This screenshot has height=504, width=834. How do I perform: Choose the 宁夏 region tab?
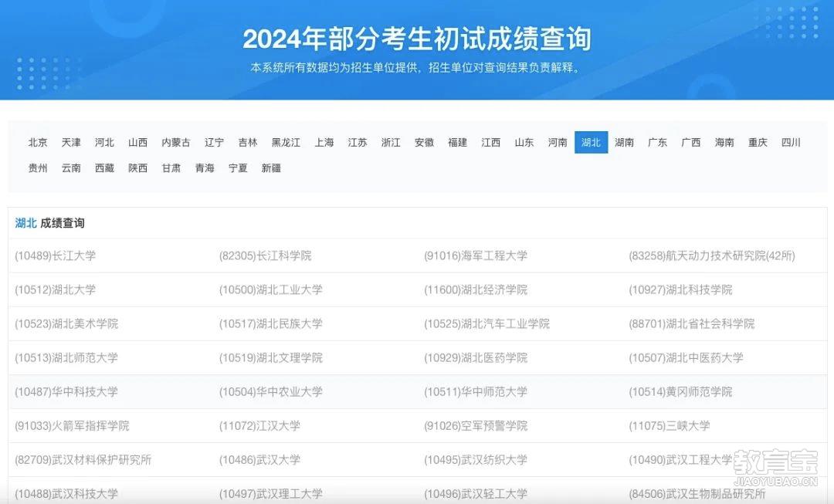(x=239, y=168)
